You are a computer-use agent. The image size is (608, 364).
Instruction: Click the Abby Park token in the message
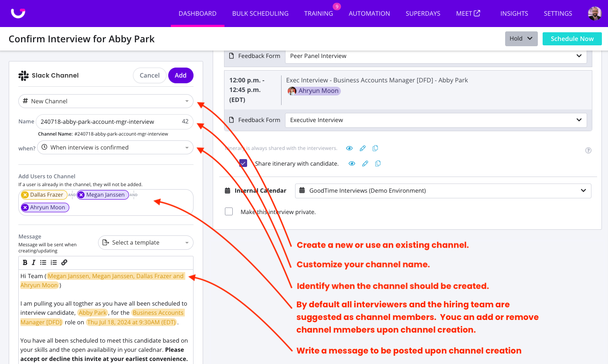pyautogui.click(x=92, y=313)
